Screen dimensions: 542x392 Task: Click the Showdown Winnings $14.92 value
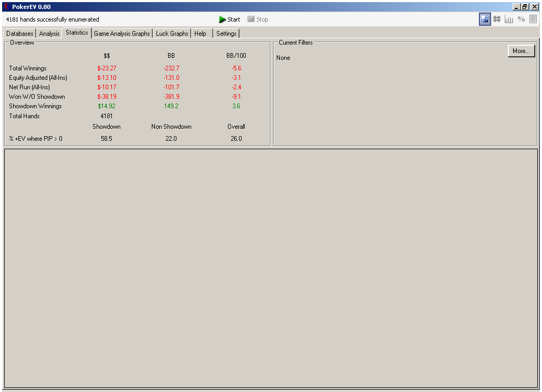pos(107,106)
